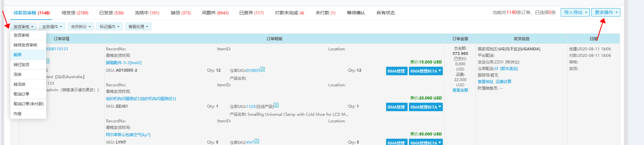Click RMA管理 button for 15.080 USD item
Screen dimensions: 644x145
396,71
